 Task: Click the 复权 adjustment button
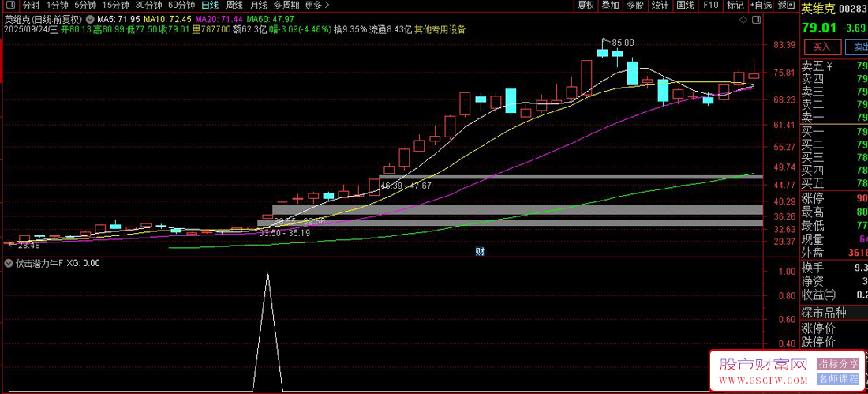[x=586, y=6]
